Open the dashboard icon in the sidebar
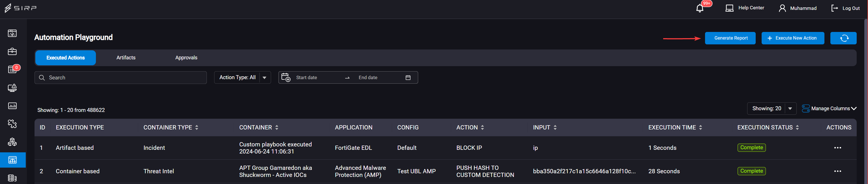868x184 pixels. point(12,33)
